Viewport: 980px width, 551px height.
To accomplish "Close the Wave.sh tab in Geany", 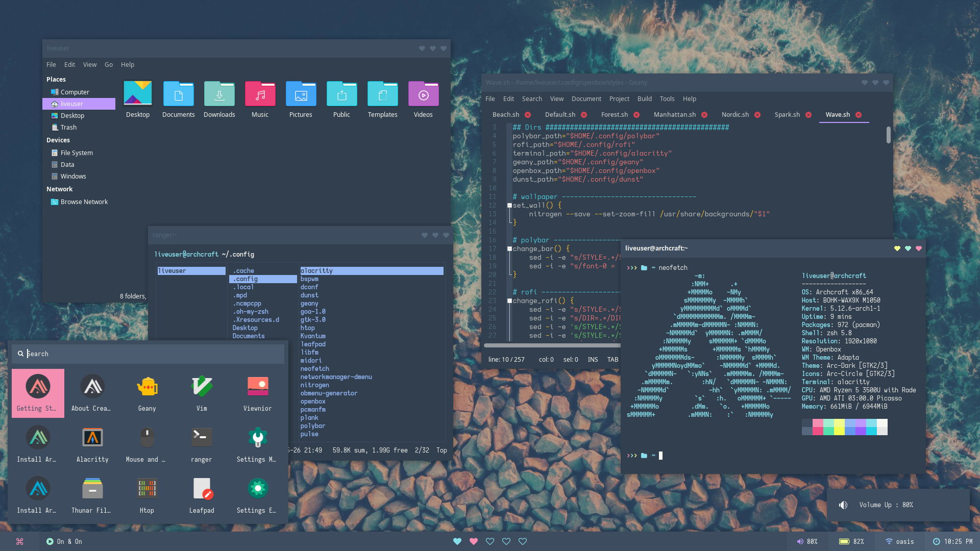I will 859,115.
